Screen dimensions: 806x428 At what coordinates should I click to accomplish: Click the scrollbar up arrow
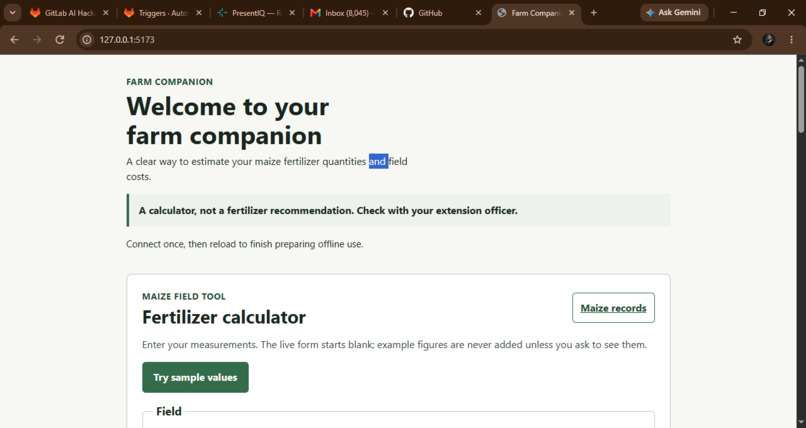click(801, 60)
